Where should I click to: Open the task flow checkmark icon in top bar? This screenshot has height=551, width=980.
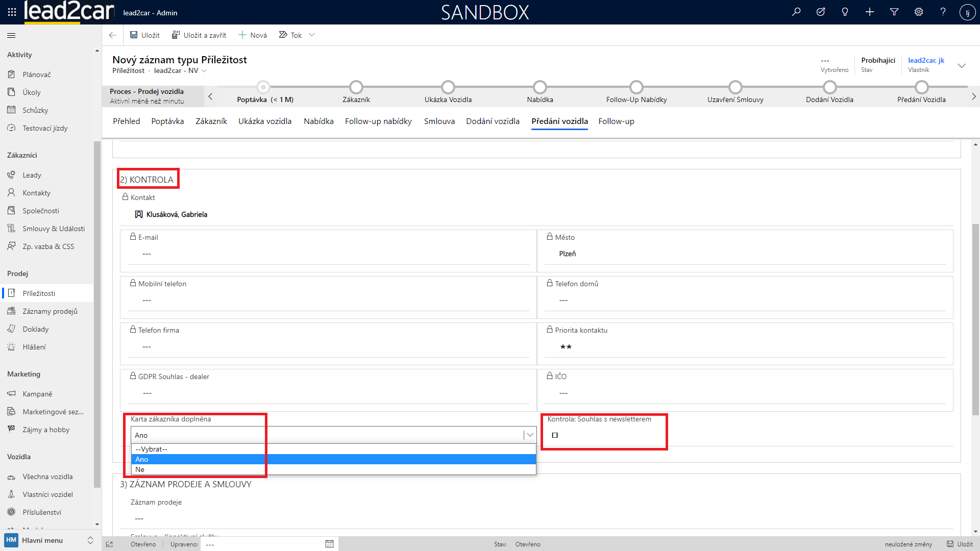click(x=821, y=12)
